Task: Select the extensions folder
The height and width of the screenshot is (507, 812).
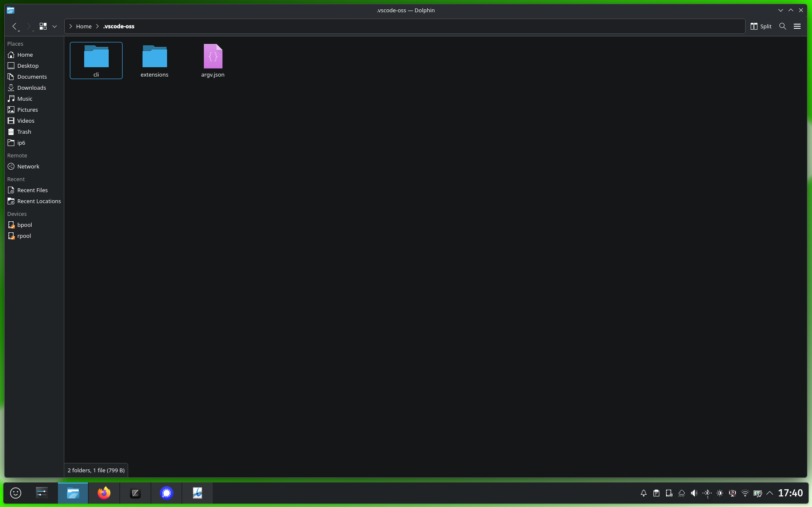Action: coord(154,60)
